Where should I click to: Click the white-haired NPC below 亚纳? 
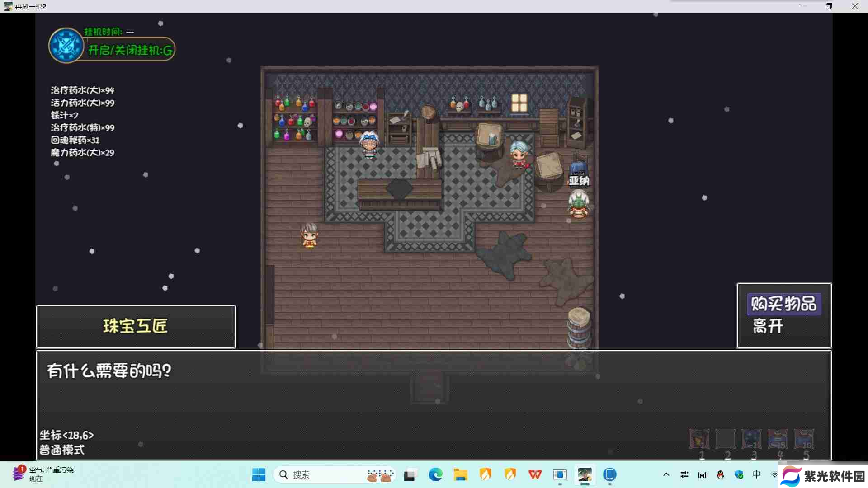579,204
